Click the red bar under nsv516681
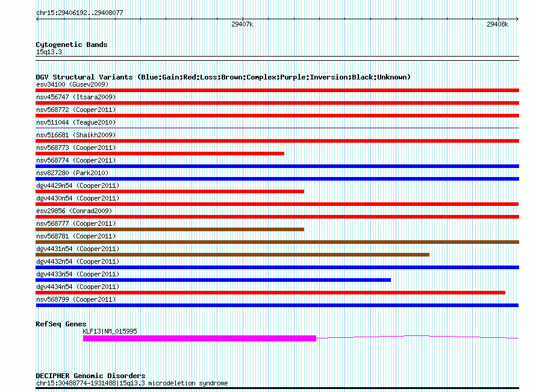The height and width of the screenshot is (392, 536). point(277,141)
